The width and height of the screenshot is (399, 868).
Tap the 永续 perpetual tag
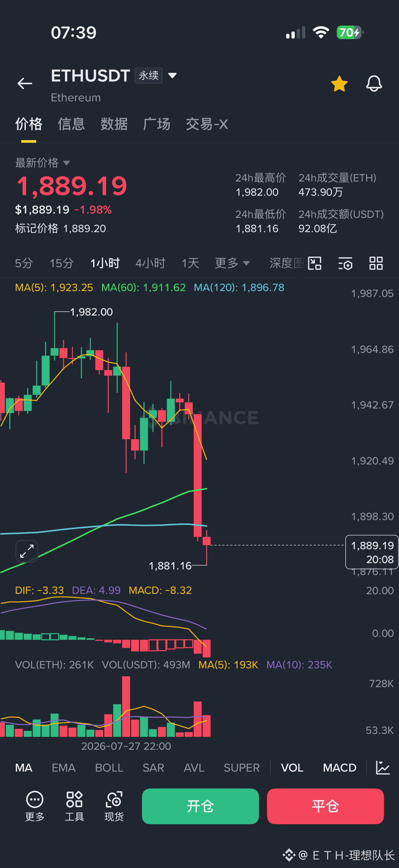tap(148, 76)
